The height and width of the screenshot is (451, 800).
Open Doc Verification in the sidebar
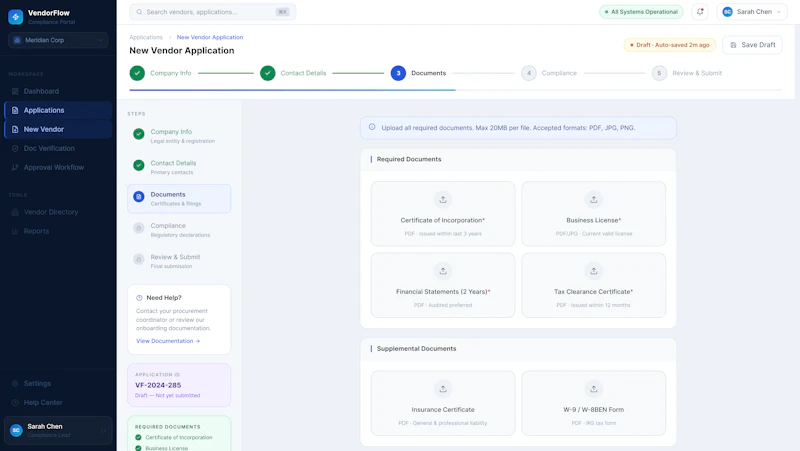point(58,148)
